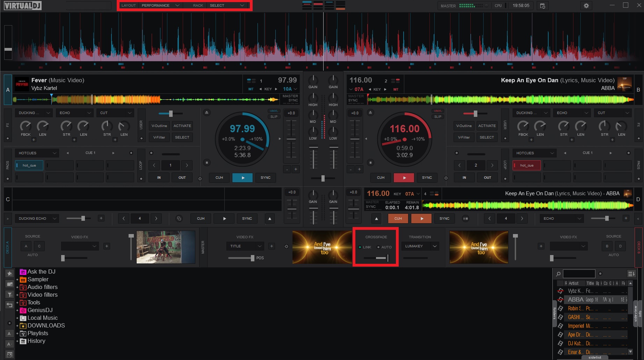Click the loop settings gear left of deck A CUH

[200, 179]
